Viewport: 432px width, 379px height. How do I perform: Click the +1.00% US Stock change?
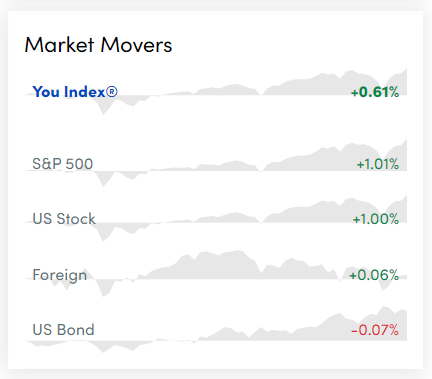pos(376,219)
